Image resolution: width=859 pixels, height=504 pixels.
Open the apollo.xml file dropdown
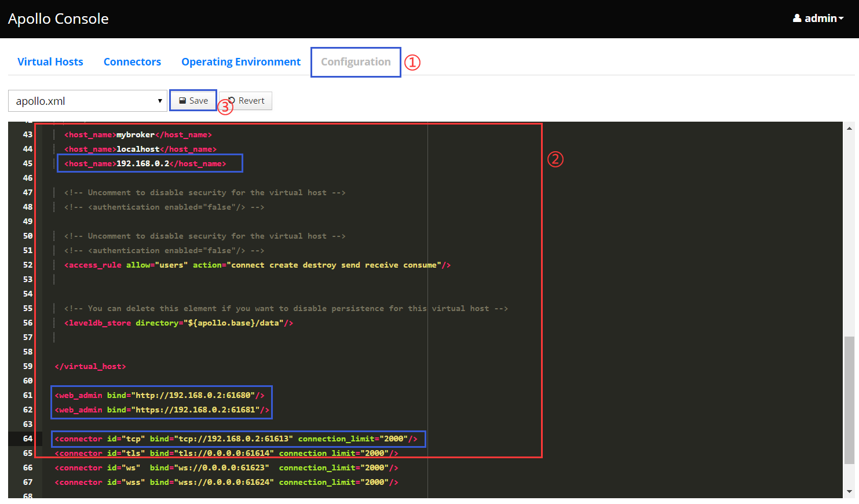pos(87,101)
